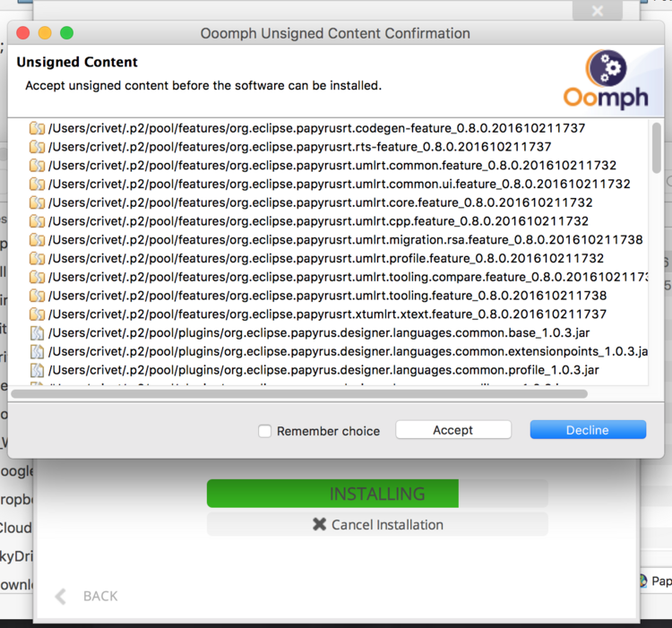Select the designer.languages.common.profile_1.0.3.jar entry
Viewport: 672px width, 628px height.
tap(323, 370)
